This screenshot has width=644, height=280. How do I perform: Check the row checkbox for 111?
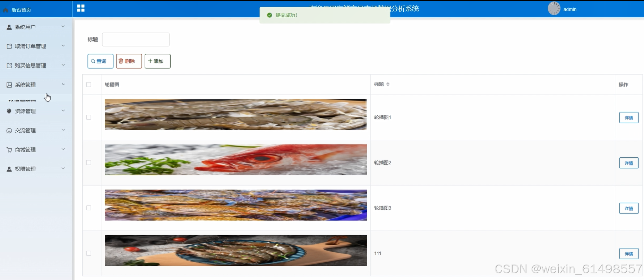tap(89, 253)
